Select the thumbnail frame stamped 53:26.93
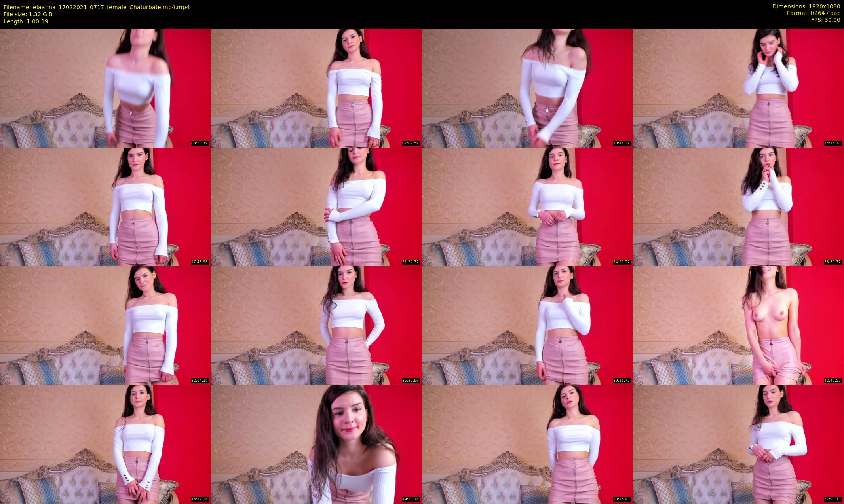This screenshot has height=504, width=844. [x=527, y=444]
